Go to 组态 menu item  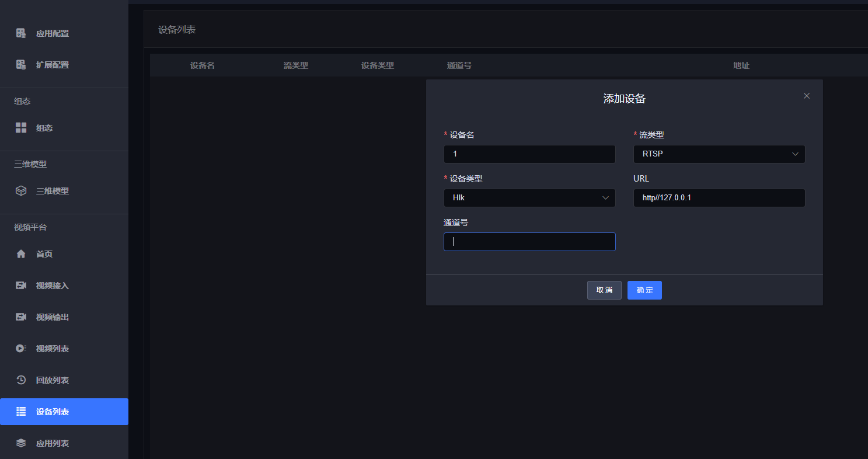pyautogui.click(x=64, y=128)
